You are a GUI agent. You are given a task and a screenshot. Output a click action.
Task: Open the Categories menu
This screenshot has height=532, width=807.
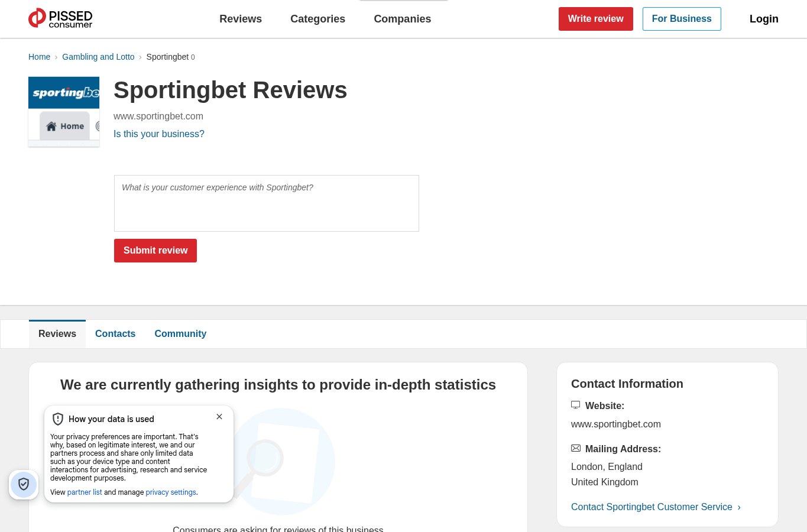tap(317, 19)
